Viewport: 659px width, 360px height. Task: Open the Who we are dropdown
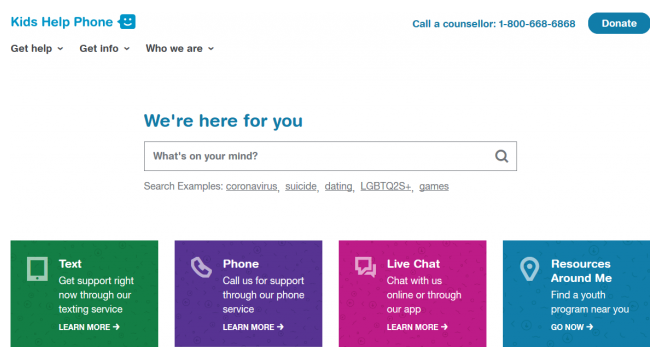[180, 49]
